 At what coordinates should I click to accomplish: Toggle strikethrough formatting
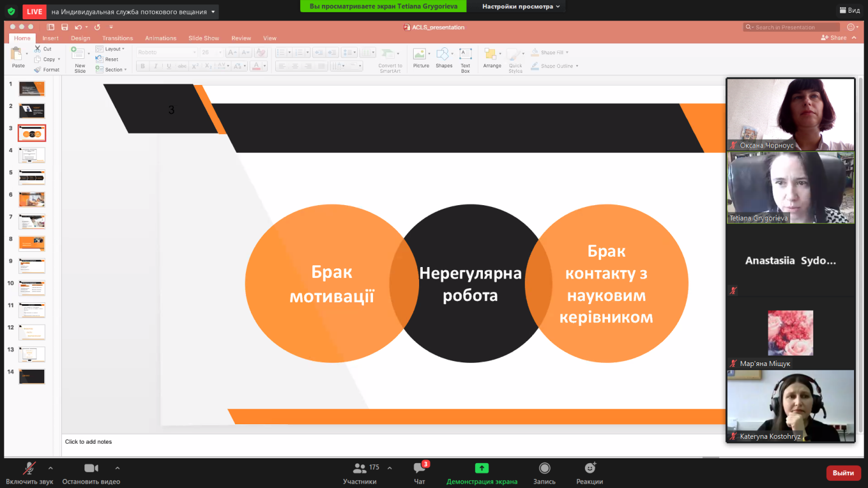click(182, 66)
